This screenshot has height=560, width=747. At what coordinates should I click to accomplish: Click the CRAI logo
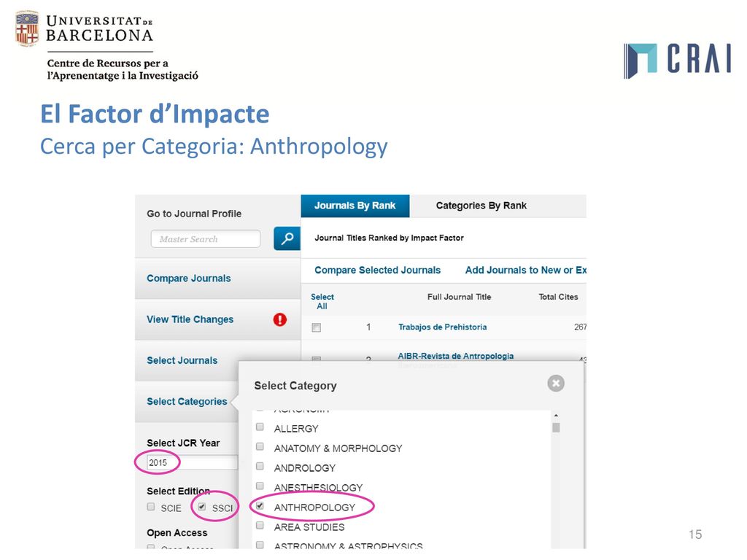click(677, 61)
